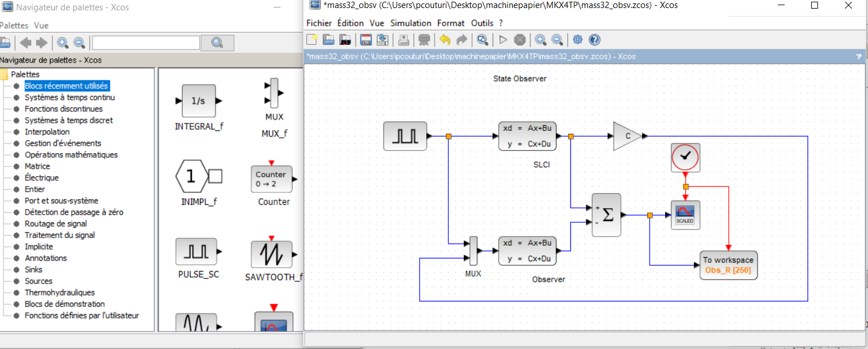Image resolution: width=868 pixels, height=349 pixels.
Task: Select Systèmes à temps discret palette
Action: pyautogui.click(x=69, y=120)
